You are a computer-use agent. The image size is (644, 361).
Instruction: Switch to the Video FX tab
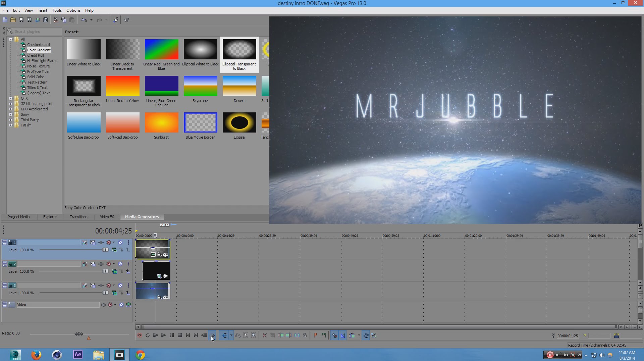(107, 217)
